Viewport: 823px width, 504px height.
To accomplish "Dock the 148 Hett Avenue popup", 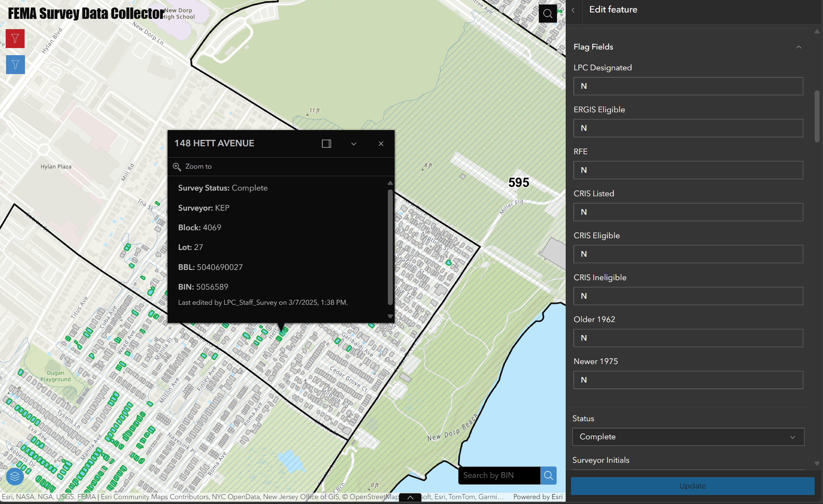I will tap(326, 144).
